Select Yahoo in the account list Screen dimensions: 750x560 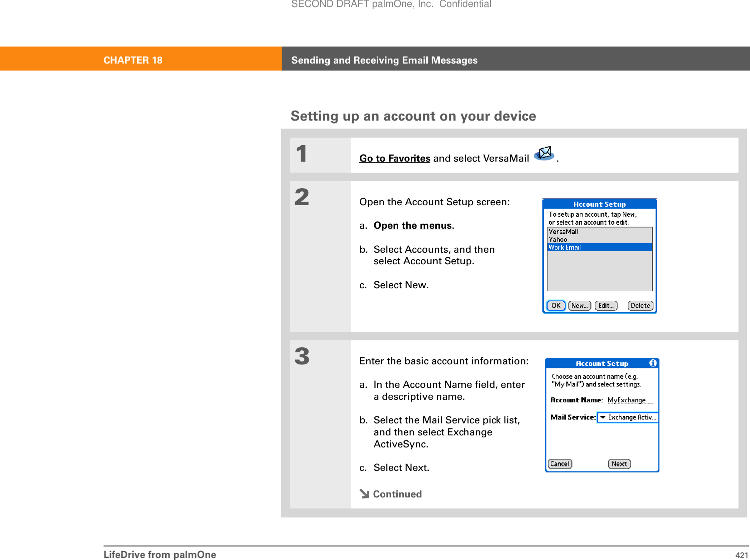pos(599,239)
